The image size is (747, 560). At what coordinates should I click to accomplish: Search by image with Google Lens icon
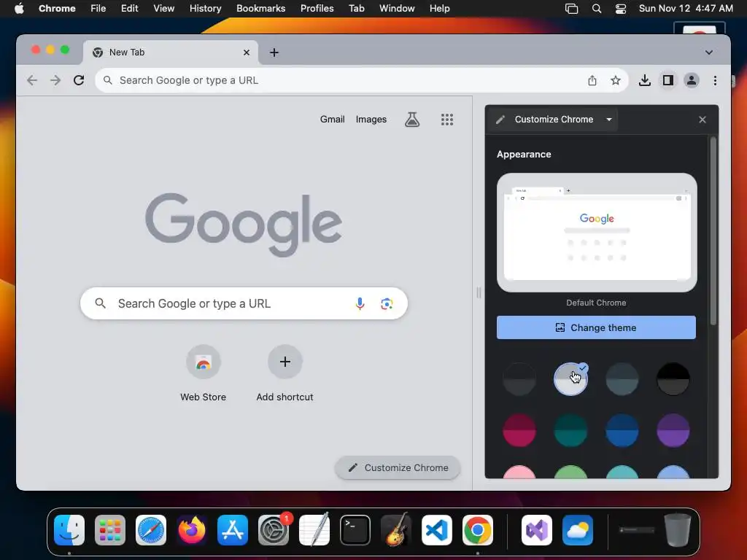(387, 303)
